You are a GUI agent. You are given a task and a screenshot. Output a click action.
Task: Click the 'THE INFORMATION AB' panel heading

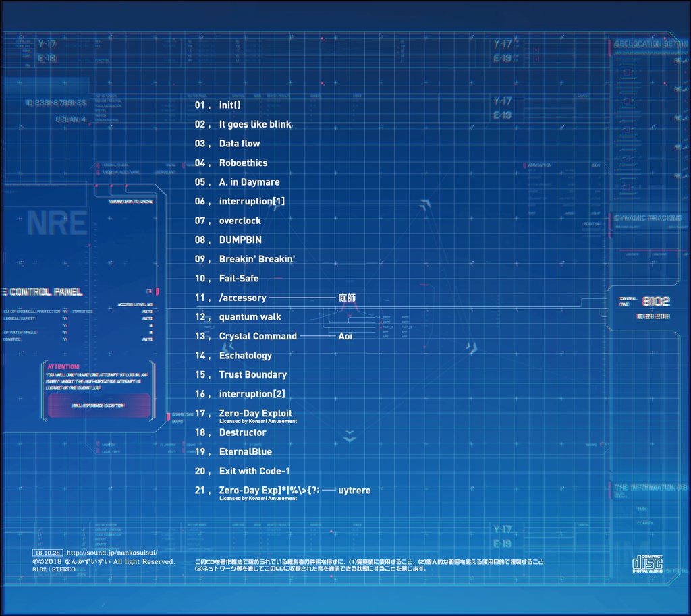pyautogui.click(x=651, y=487)
